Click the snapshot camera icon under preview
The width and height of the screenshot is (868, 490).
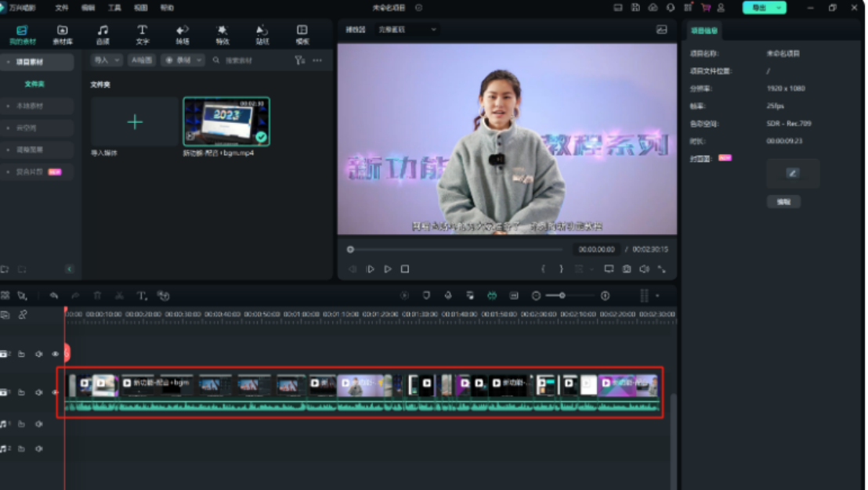(x=627, y=269)
